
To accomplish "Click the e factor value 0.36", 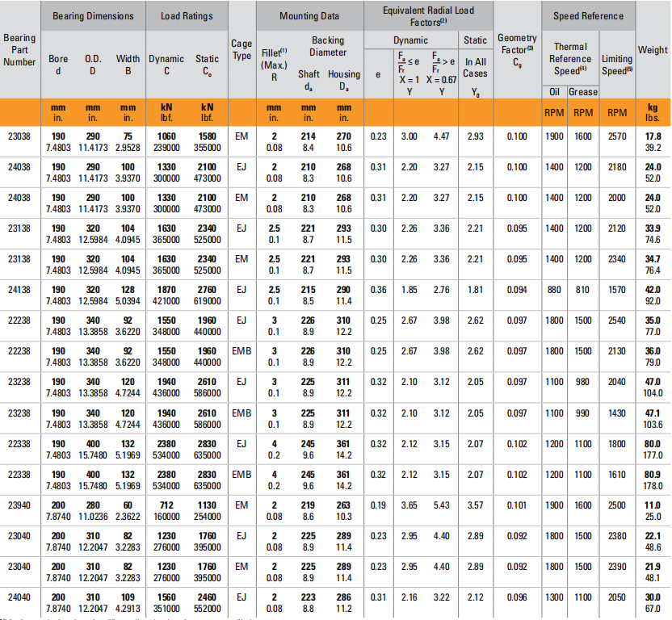I will click(x=379, y=290).
